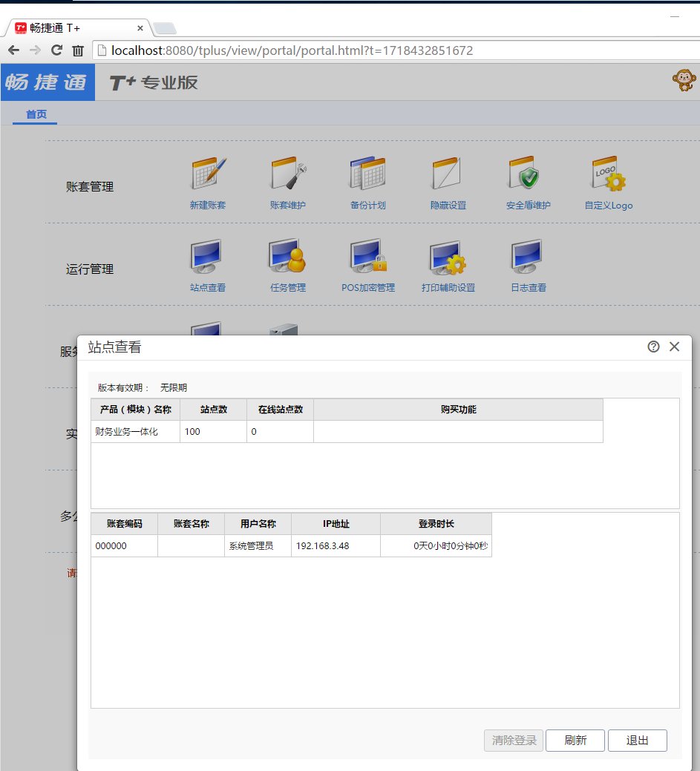Viewport: 700px width, 771px height.
Task: Open 任务管理 monitor icon
Action: tap(288, 257)
